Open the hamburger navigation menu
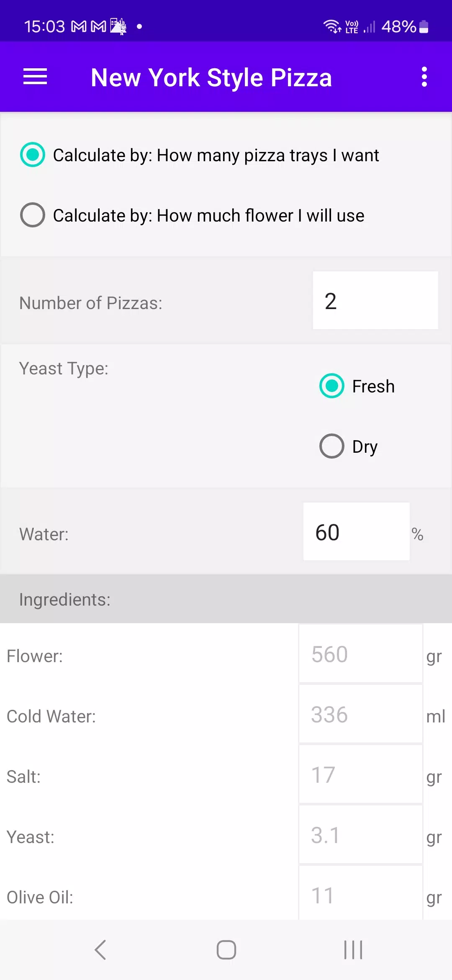The width and height of the screenshot is (452, 980). click(35, 77)
